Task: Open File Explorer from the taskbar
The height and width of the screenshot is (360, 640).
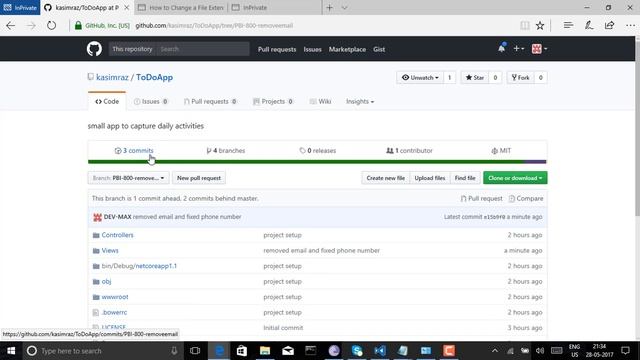Action: coord(265,351)
